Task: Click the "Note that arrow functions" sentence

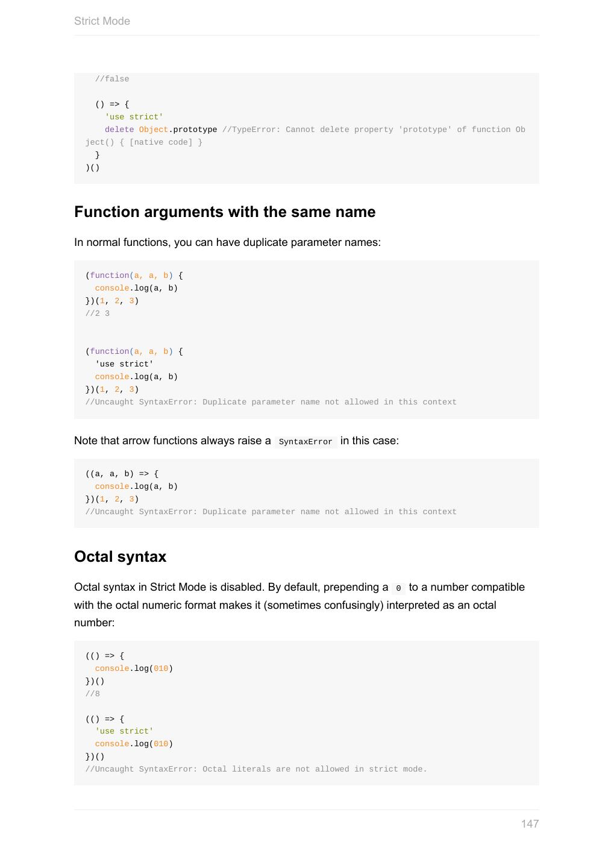Action: pos(236,441)
